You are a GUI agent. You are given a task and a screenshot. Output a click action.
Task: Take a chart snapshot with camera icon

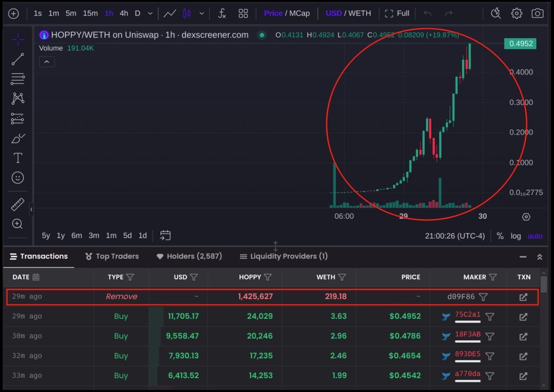tap(537, 13)
